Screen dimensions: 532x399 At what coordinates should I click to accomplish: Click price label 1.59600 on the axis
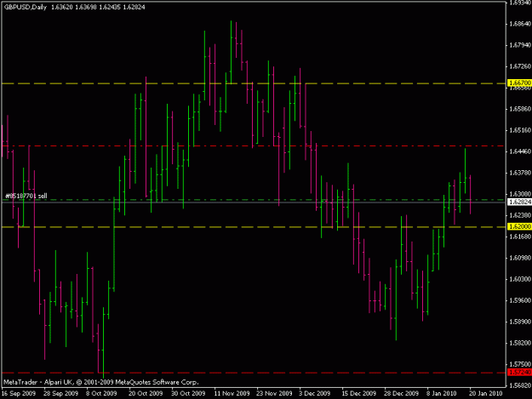point(520,300)
